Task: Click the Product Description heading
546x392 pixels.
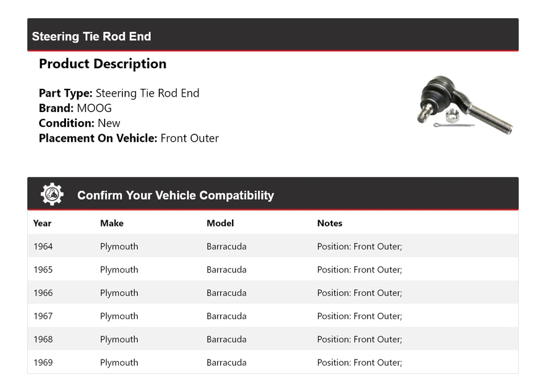Action: click(102, 64)
